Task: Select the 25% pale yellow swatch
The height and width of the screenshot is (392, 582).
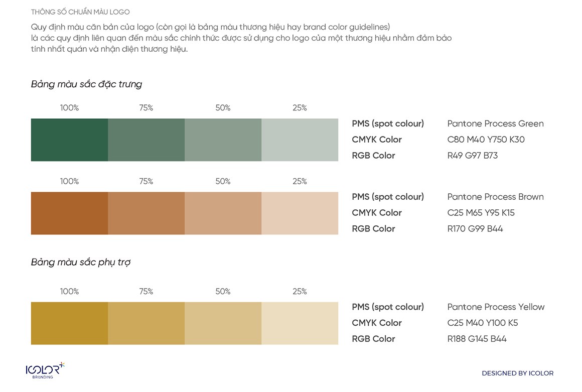Action: [300, 323]
